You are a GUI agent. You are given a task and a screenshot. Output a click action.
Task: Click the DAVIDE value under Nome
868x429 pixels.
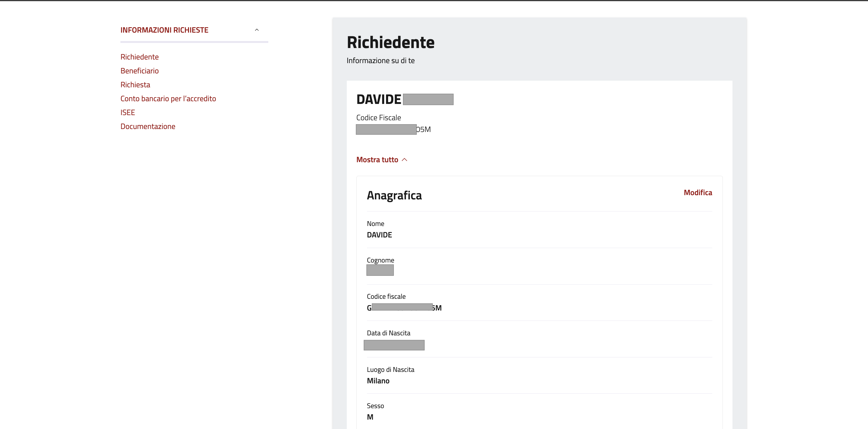point(379,235)
